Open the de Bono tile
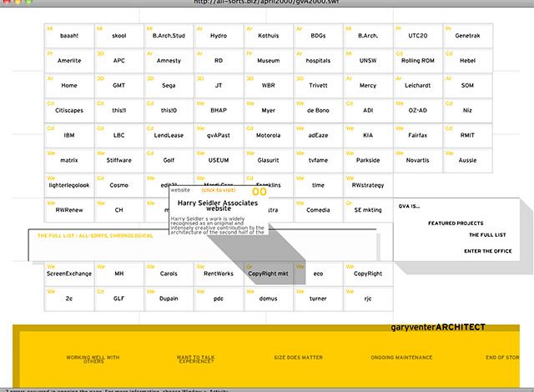The image size is (534, 392). [x=318, y=110]
